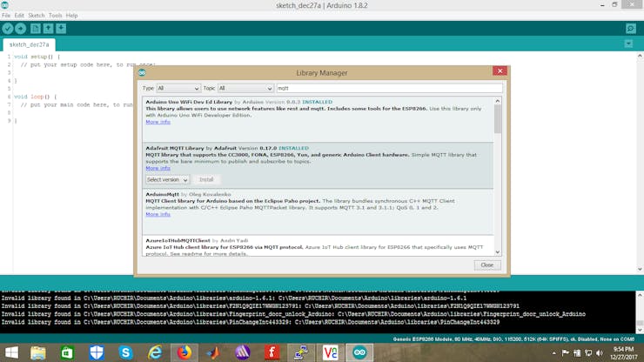Click the void loop() code line
This screenshot has height=362, width=644.
point(36,97)
